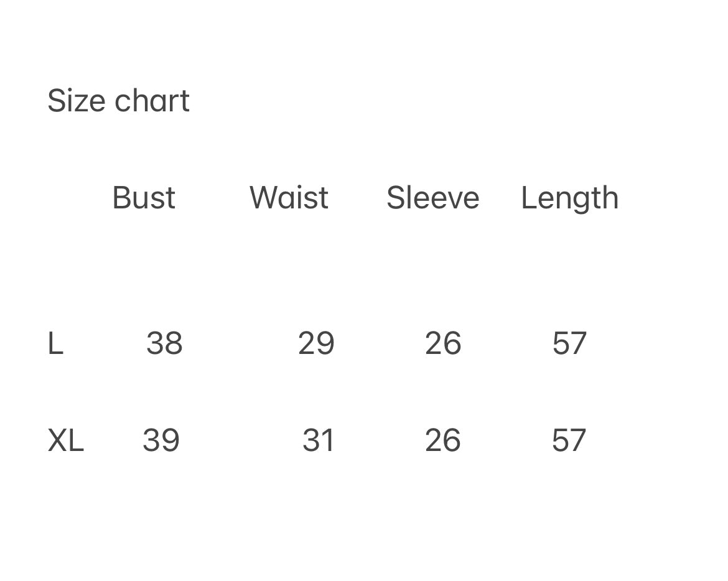Select the L size row label
Image resolution: width=728 pixels, height=581 pixels.
(55, 343)
